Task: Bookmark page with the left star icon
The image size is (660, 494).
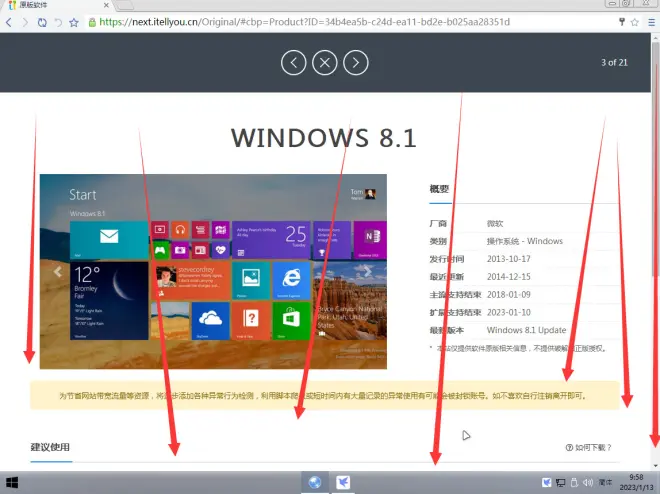Action: 74,22
